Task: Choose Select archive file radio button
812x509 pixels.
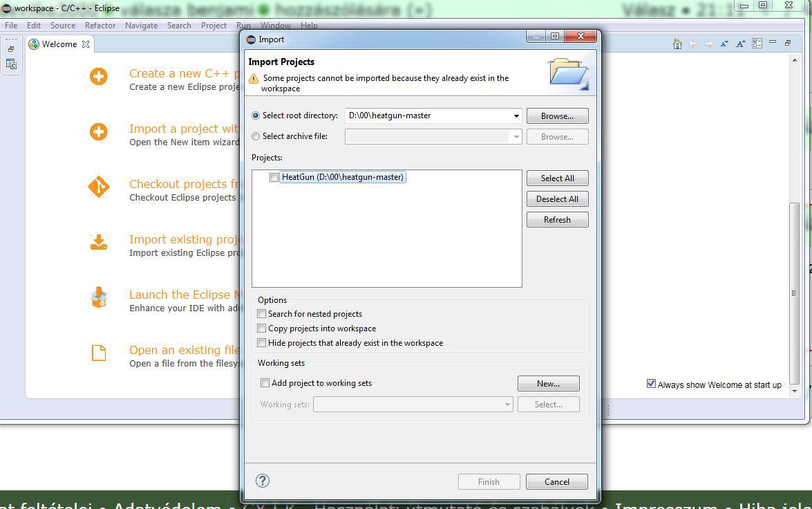Action: (255, 136)
